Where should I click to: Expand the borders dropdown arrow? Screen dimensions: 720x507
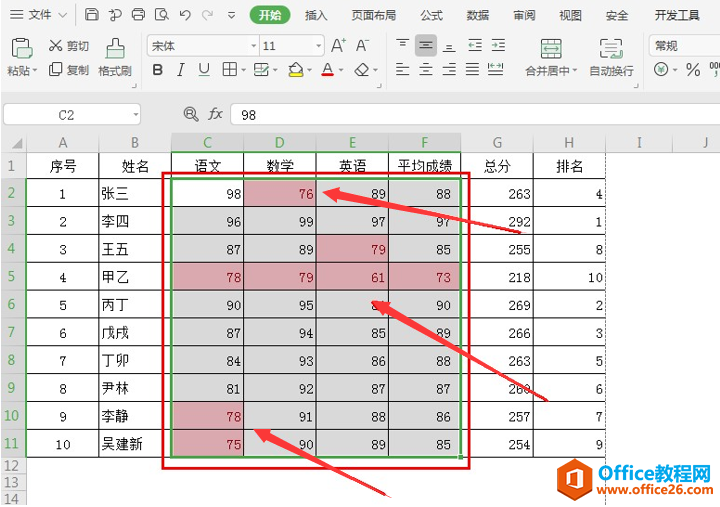click(x=243, y=70)
